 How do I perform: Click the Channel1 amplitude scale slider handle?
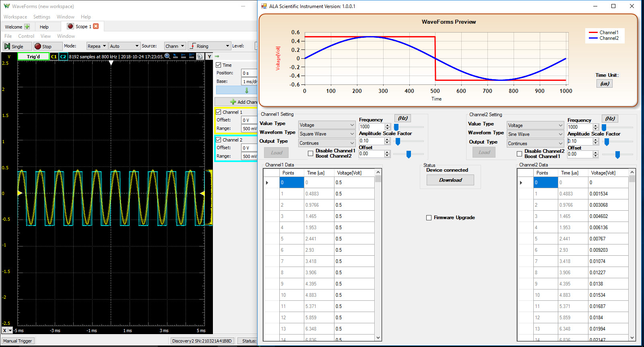point(398,141)
